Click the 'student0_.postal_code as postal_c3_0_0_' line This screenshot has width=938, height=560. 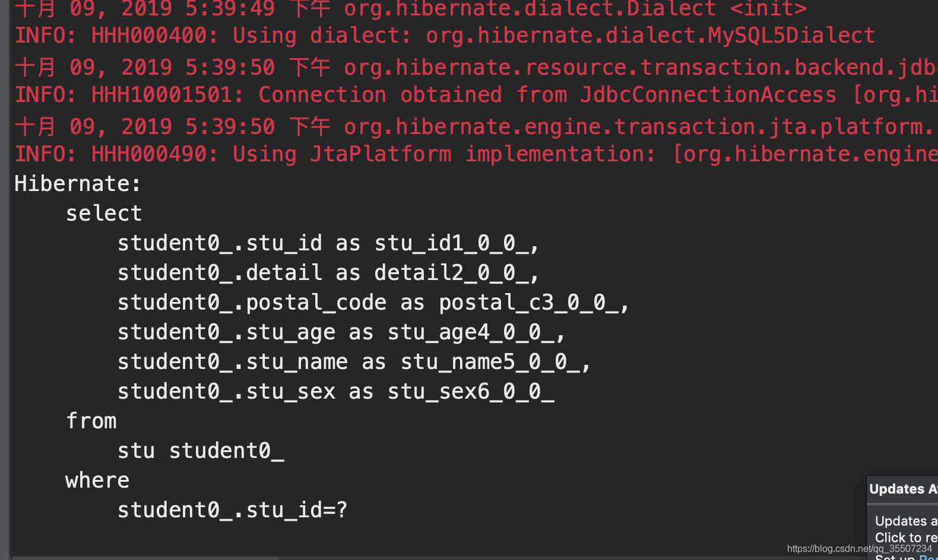(373, 303)
